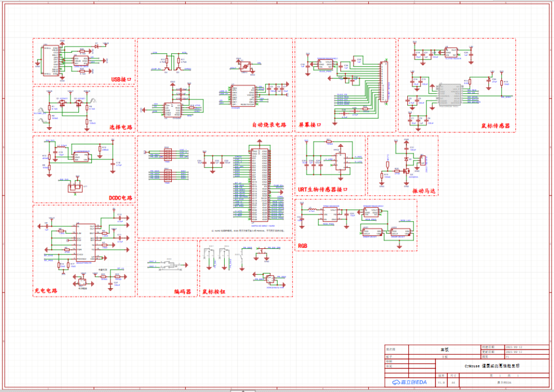This screenshot has width=554, height=392.
Task: Select the ESP32-S3 module symbol
Action: [260, 185]
